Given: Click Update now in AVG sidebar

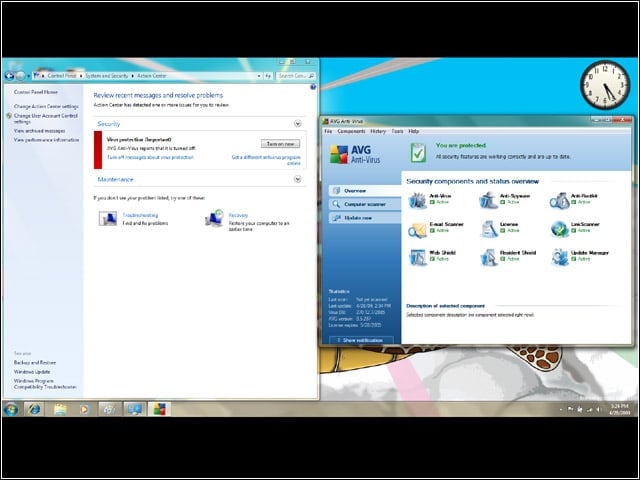Looking at the screenshot, I should (365, 218).
